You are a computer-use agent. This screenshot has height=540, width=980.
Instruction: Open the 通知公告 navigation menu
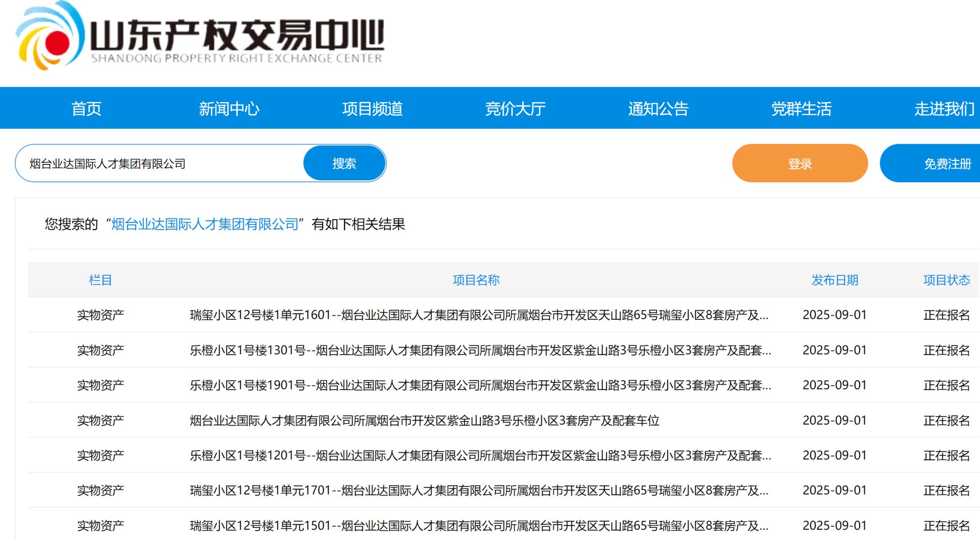658,108
